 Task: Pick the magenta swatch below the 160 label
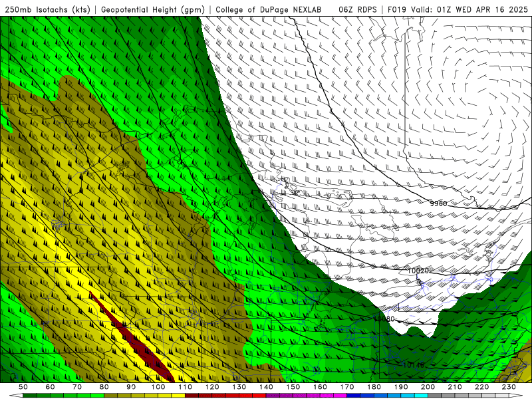[327, 396]
